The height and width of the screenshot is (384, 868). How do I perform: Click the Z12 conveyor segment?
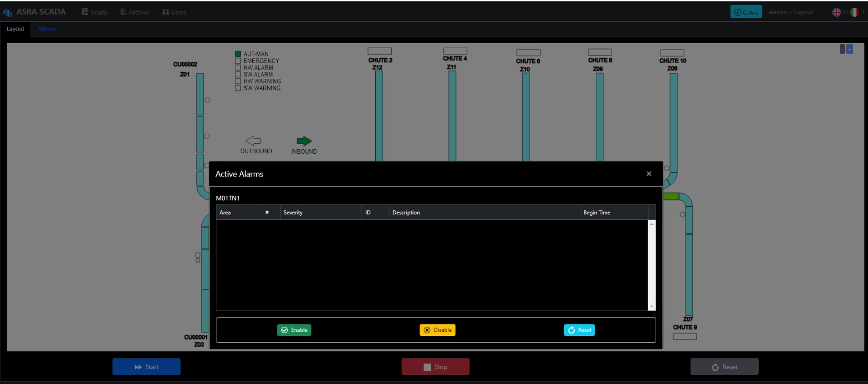pos(379,116)
